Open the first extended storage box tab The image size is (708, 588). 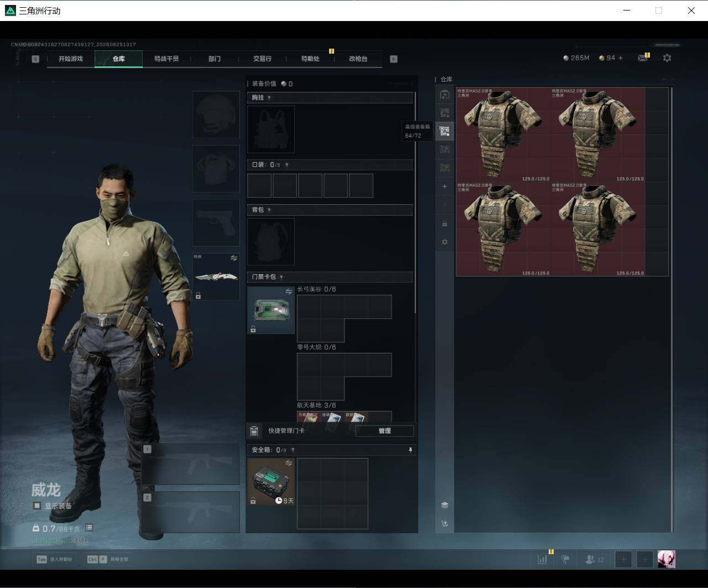[445, 113]
